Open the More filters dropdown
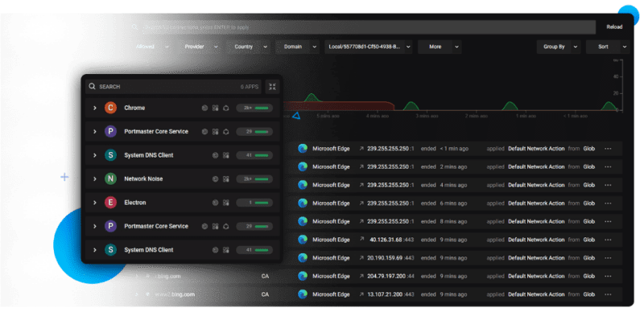The width and height of the screenshot is (644, 312). coord(440,47)
